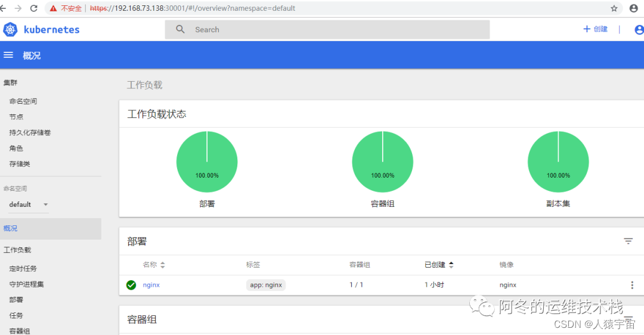Click nginx green status check icon
644x335 pixels.
pyautogui.click(x=131, y=285)
